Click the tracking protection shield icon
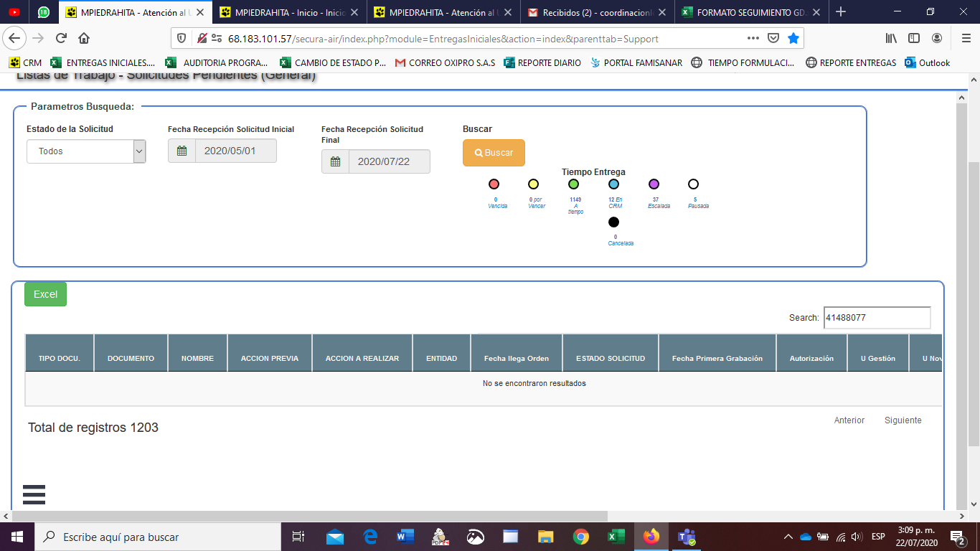This screenshot has width=980, height=551. click(x=182, y=38)
